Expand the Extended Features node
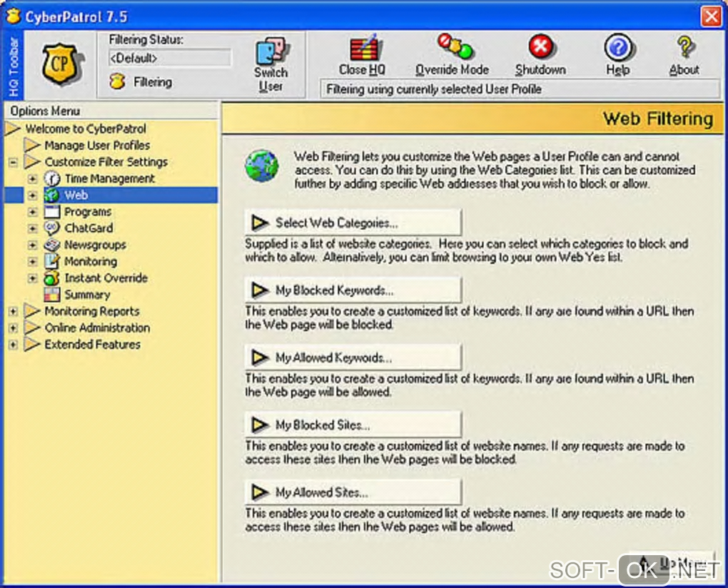This screenshot has width=728, height=588. 14,345
